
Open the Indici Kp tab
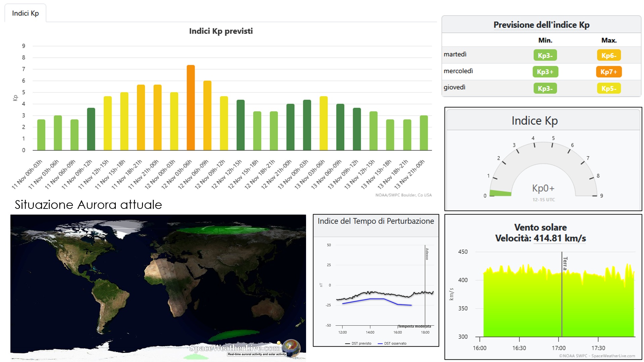coord(25,13)
